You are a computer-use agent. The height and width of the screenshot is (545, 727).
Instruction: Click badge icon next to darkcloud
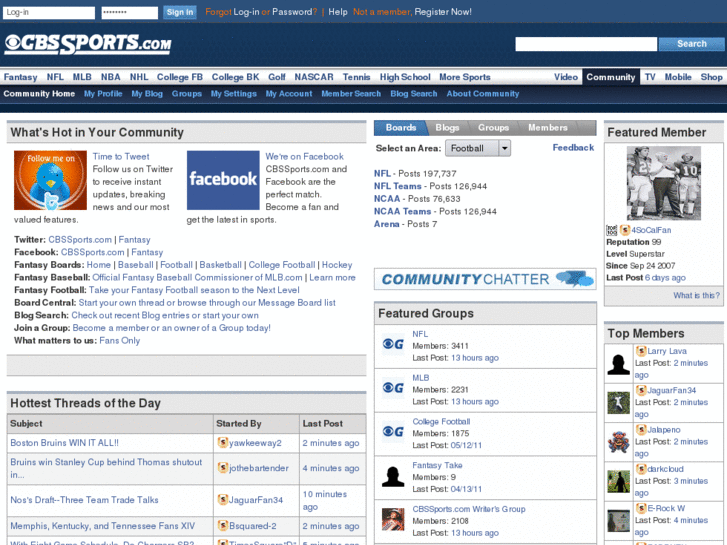[641, 469]
